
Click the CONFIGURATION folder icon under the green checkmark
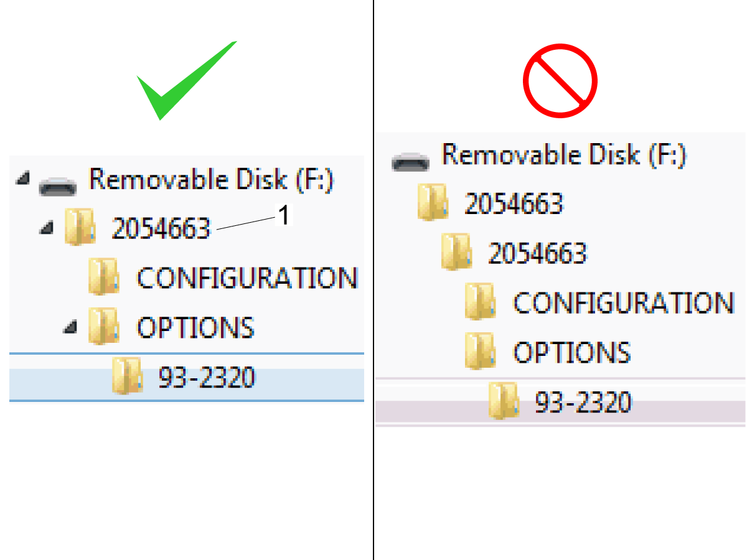click(x=103, y=276)
